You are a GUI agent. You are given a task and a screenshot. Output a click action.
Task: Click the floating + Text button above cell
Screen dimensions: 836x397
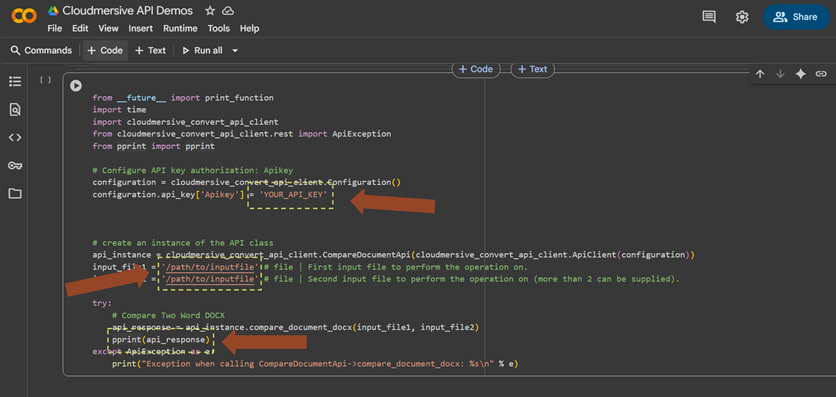coord(533,69)
